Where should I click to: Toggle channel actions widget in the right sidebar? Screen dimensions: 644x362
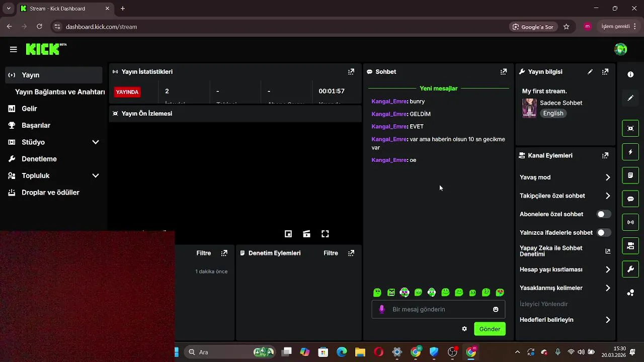coord(630,246)
